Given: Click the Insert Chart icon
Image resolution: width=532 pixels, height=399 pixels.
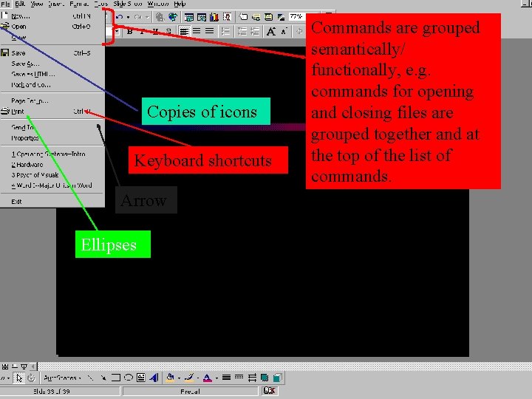Looking at the screenshot, I should [214, 16].
